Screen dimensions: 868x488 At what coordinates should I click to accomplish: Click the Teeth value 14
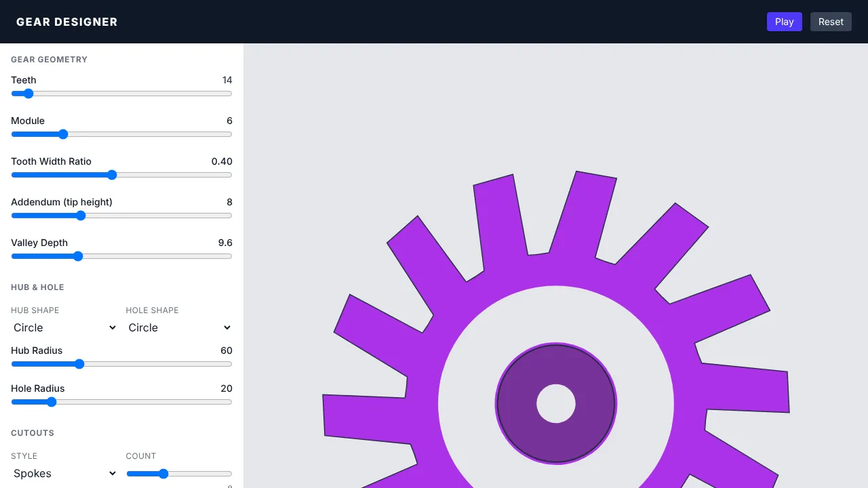[227, 80]
